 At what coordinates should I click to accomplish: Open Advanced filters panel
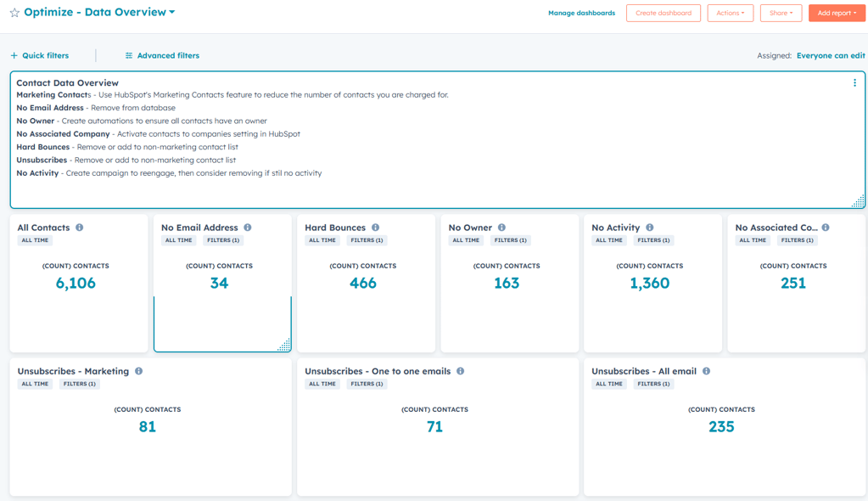click(x=162, y=56)
